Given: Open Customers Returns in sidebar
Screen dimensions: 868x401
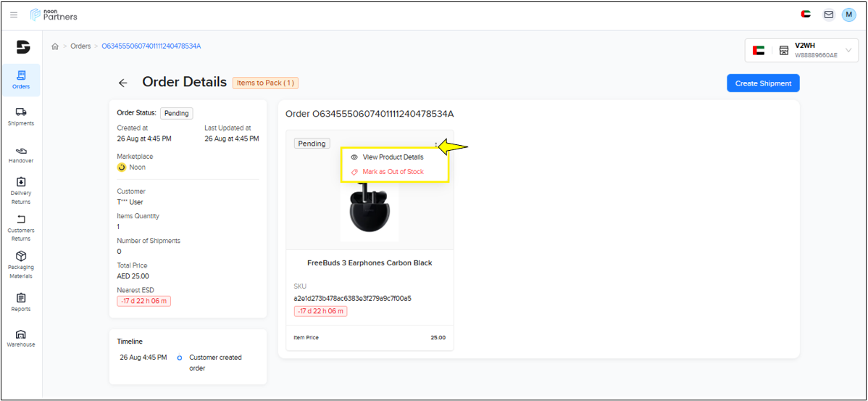Looking at the screenshot, I should point(21,228).
